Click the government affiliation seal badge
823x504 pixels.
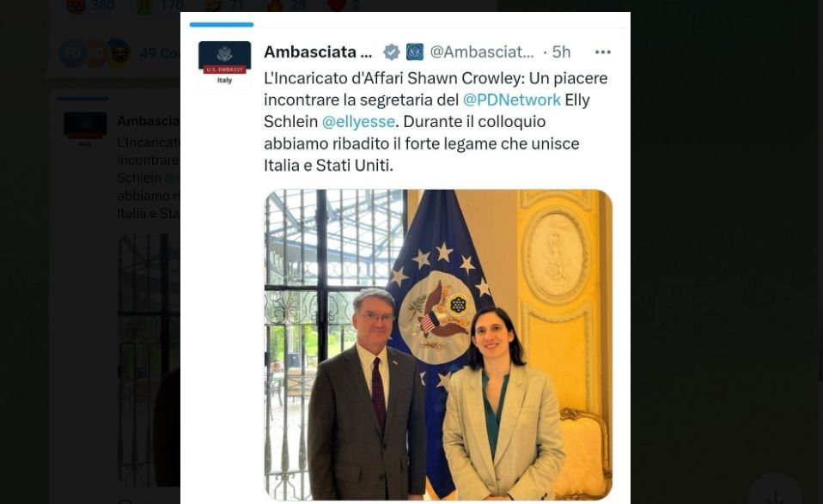[415, 52]
